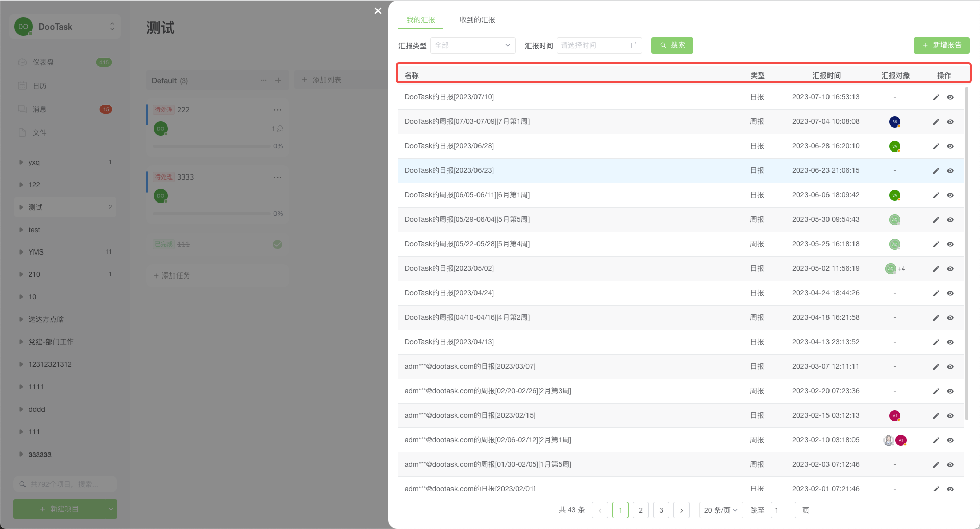View the 2023-07-04 weekly report via eye icon

tap(950, 122)
